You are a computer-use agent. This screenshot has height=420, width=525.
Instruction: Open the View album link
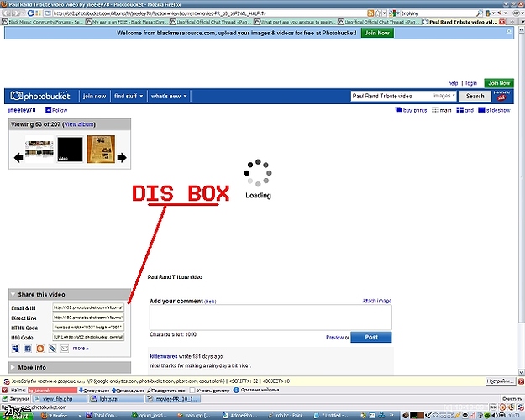[x=79, y=124]
